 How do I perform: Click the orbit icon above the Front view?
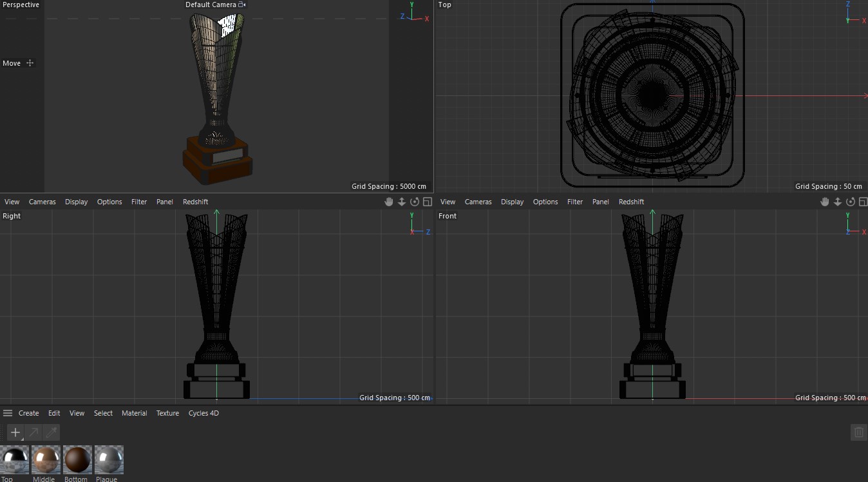tap(851, 202)
